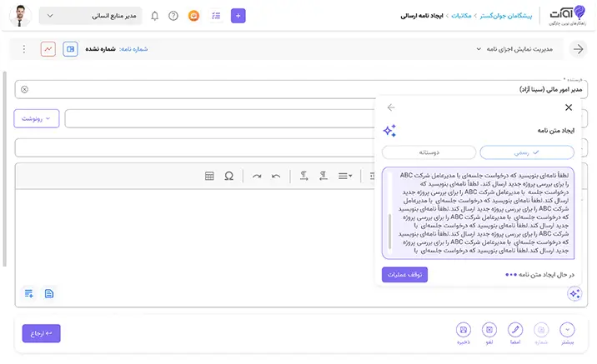This screenshot has height=364, width=597.
Task: Select the رسمی (formal) tone option
Action: tap(527, 152)
